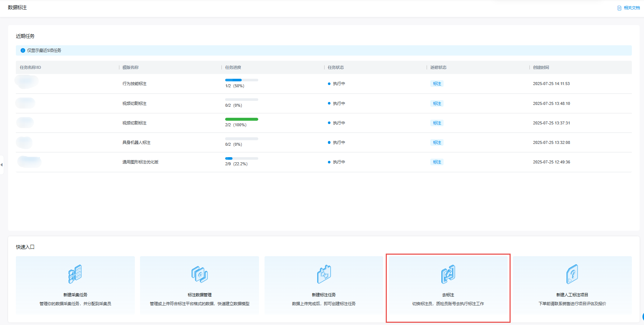Select the 具身机器人标注 template name

tap(136, 142)
